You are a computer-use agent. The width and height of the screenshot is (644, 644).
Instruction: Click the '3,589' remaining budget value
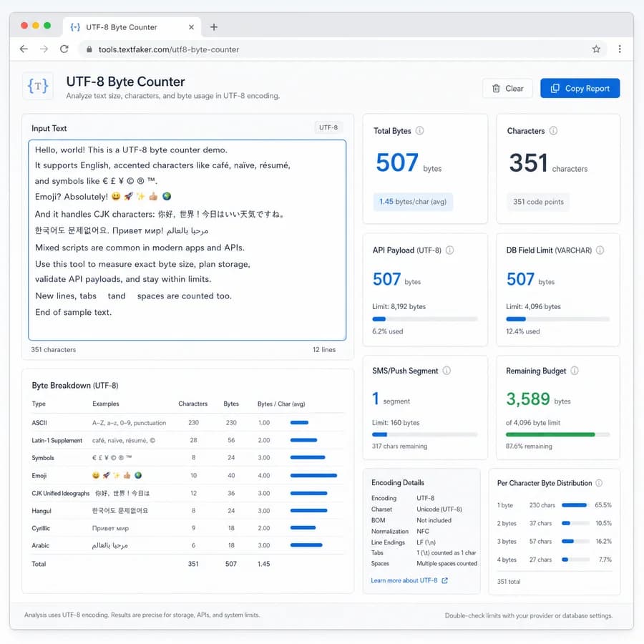click(x=528, y=399)
